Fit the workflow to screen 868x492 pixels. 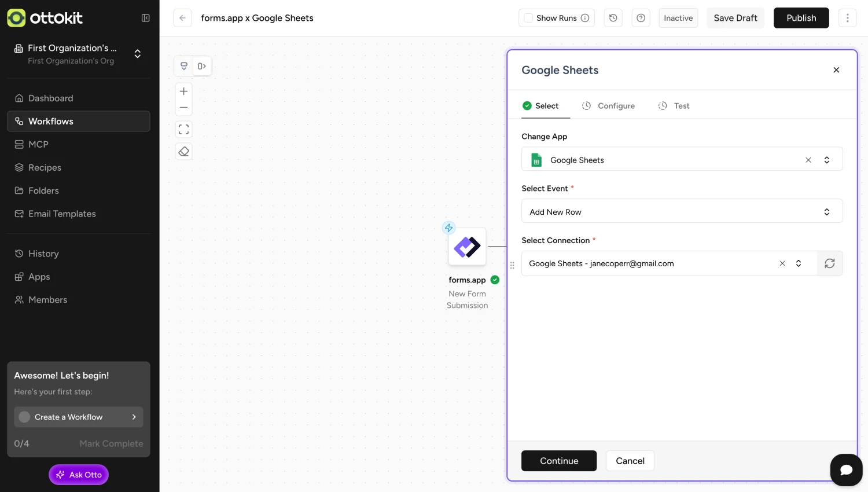pos(183,129)
